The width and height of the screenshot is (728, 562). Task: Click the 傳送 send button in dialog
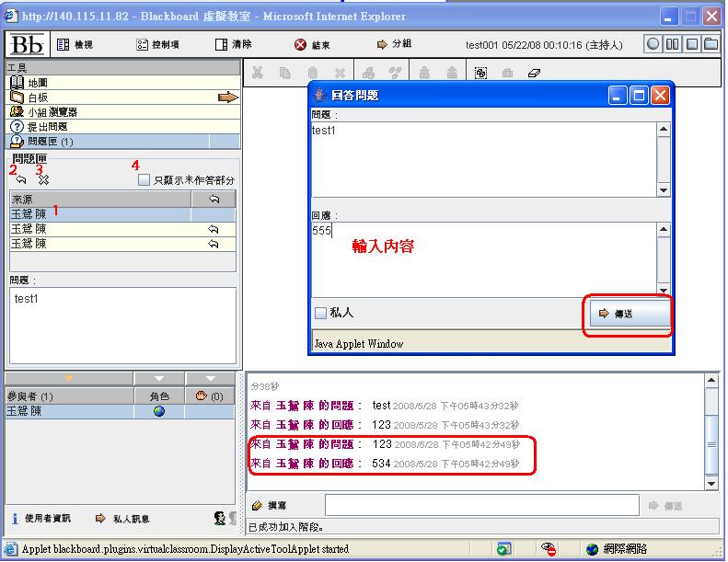click(x=629, y=314)
